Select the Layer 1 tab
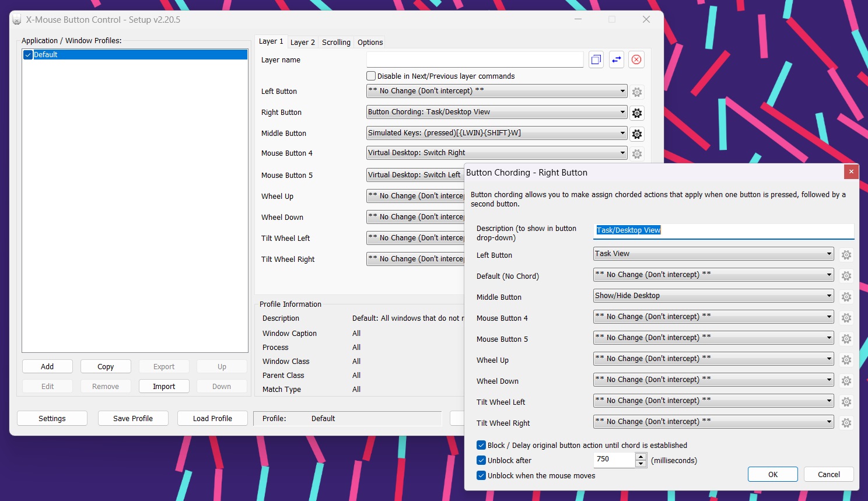The width and height of the screenshot is (868, 501). click(271, 41)
